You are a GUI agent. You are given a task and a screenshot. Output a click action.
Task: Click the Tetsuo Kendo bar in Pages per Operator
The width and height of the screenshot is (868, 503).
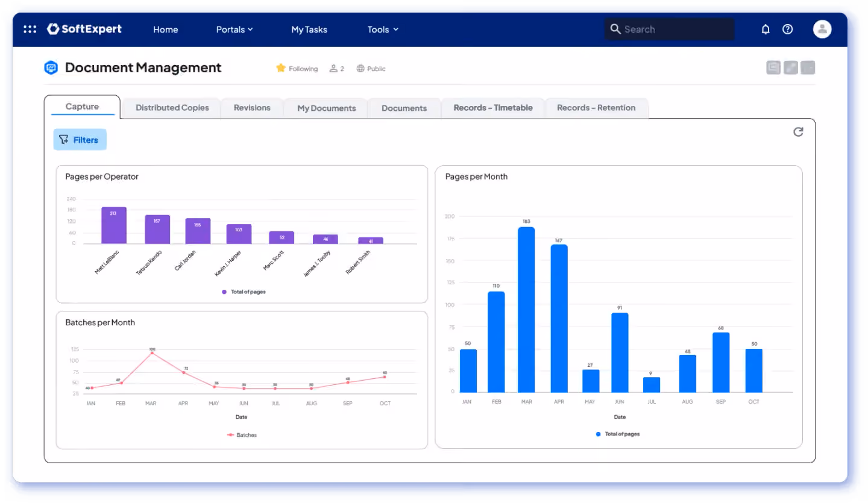(157, 230)
